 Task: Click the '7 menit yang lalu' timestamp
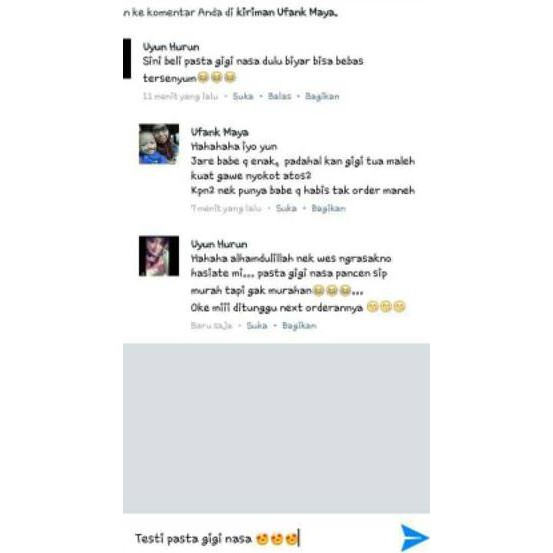coord(226,208)
